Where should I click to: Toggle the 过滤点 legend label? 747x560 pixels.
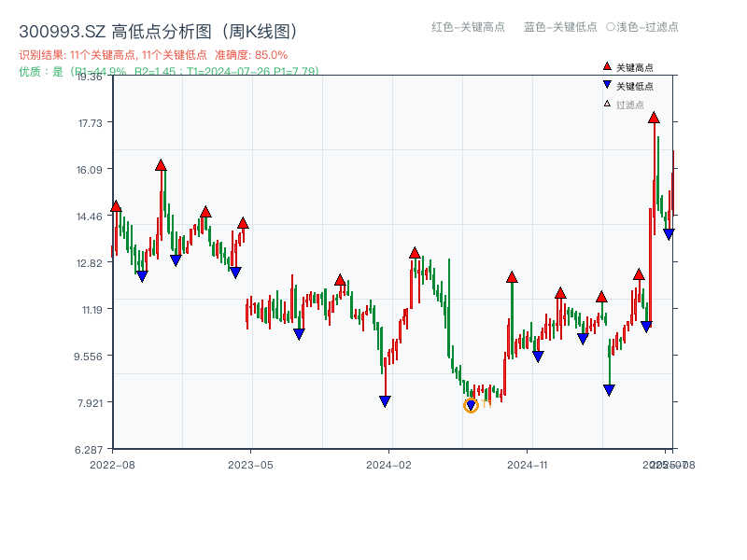(629, 105)
